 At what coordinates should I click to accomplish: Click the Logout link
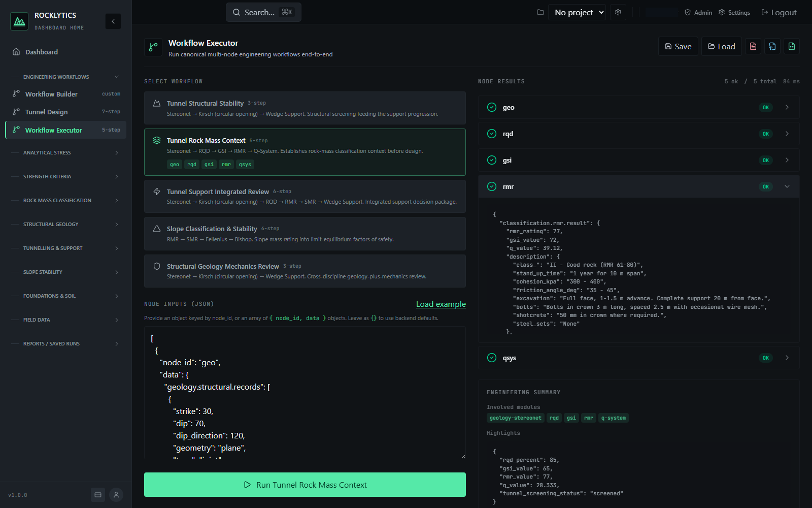779,12
